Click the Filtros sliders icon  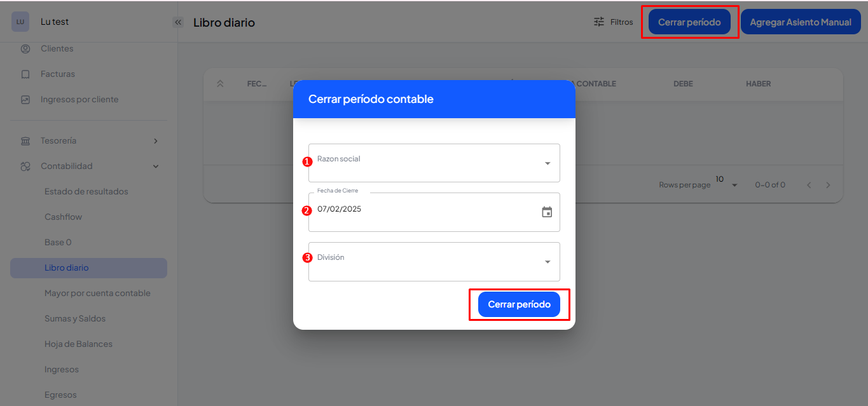(x=599, y=22)
